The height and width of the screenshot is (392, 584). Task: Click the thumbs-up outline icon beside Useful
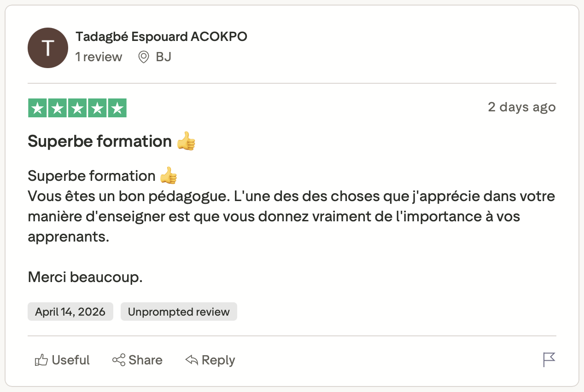[41, 360]
